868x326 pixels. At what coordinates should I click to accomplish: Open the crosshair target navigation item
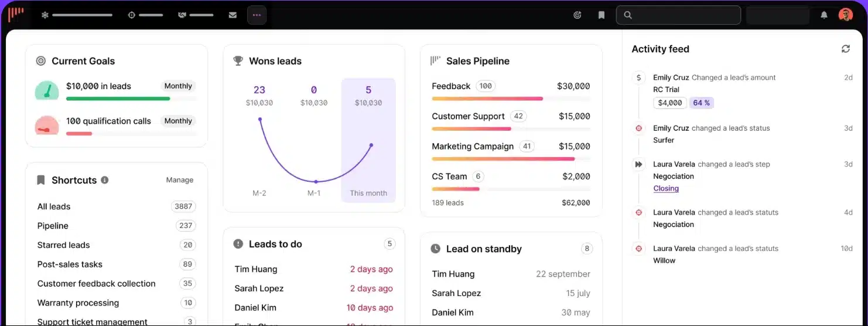tap(145, 15)
